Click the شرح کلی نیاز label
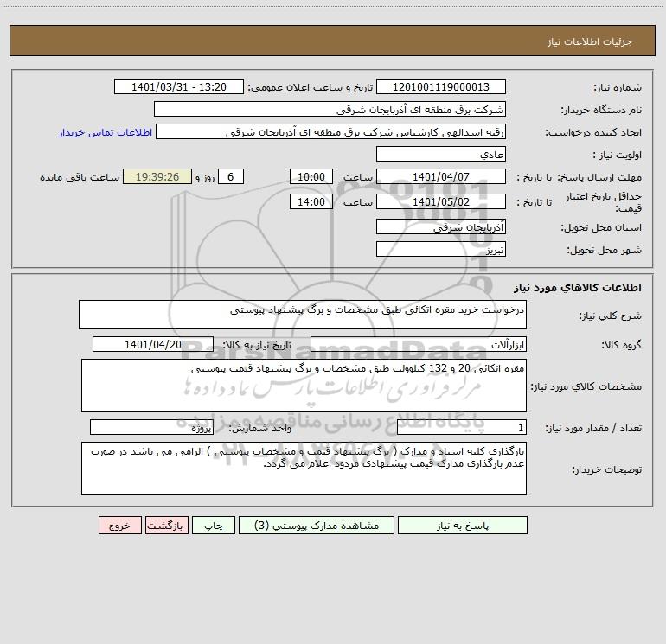Viewport: 666px width, 644px height. pyautogui.click(x=611, y=316)
